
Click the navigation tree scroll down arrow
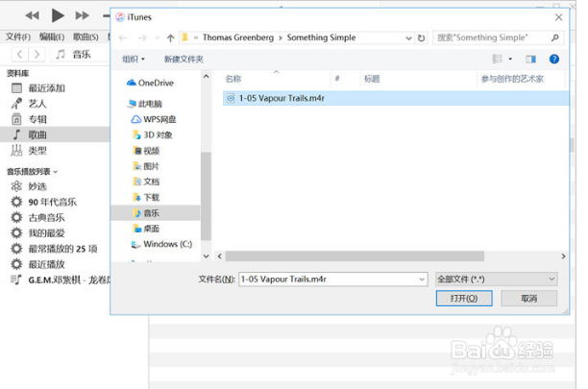pyautogui.click(x=206, y=256)
